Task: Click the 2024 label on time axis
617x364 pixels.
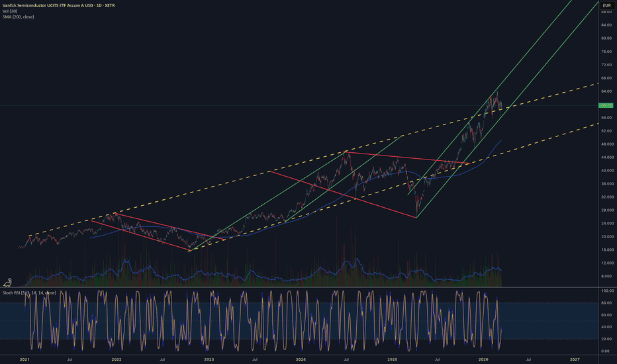Action: [301, 359]
